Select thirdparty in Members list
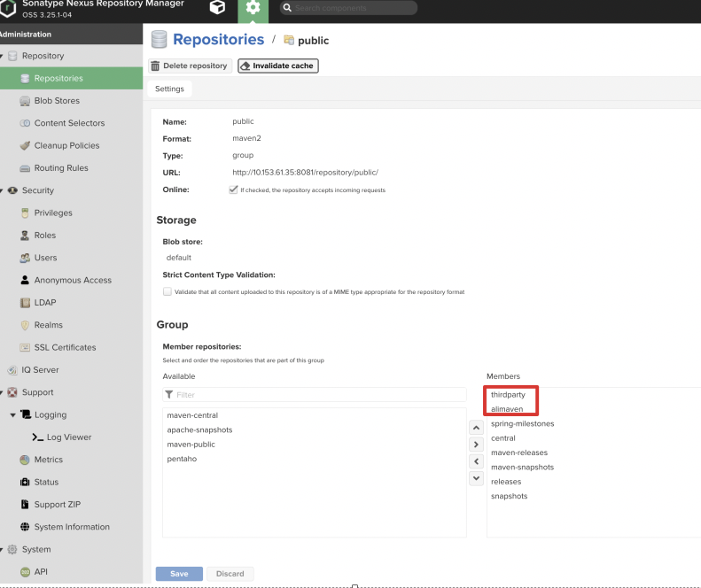The height and width of the screenshot is (588, 701). (509, 395)
